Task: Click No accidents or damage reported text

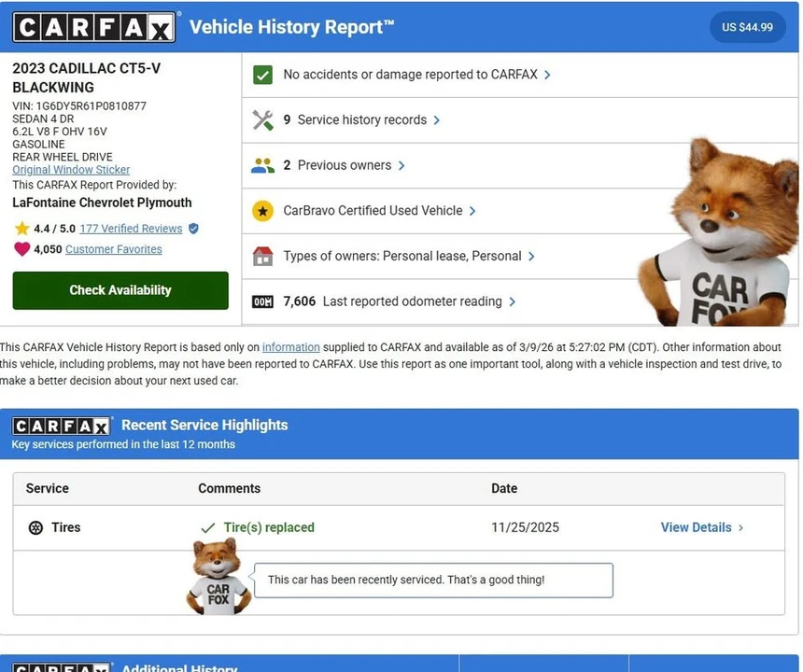Action: [410, 75]
